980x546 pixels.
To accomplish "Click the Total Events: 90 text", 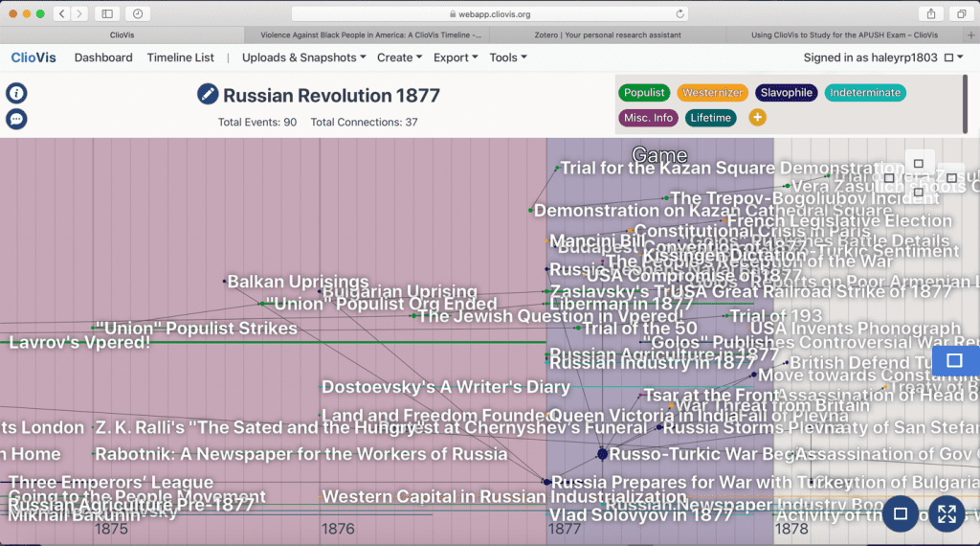I will click(x=256, y=123).
